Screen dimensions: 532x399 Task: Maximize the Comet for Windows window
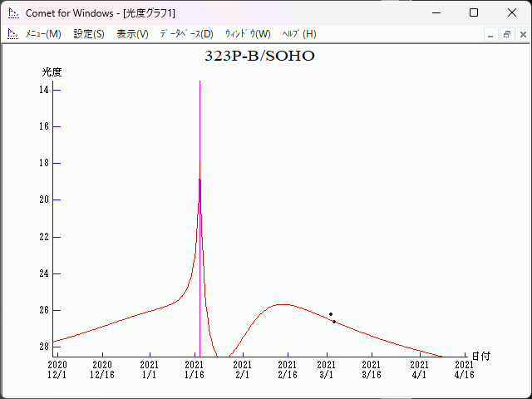click(474, 13)
